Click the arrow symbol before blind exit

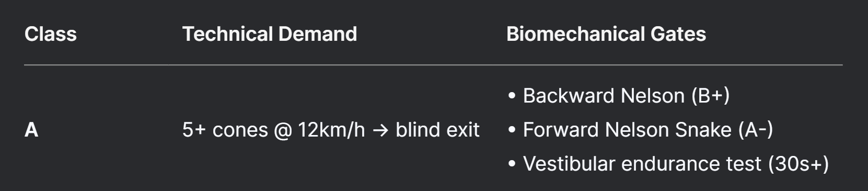380,130
